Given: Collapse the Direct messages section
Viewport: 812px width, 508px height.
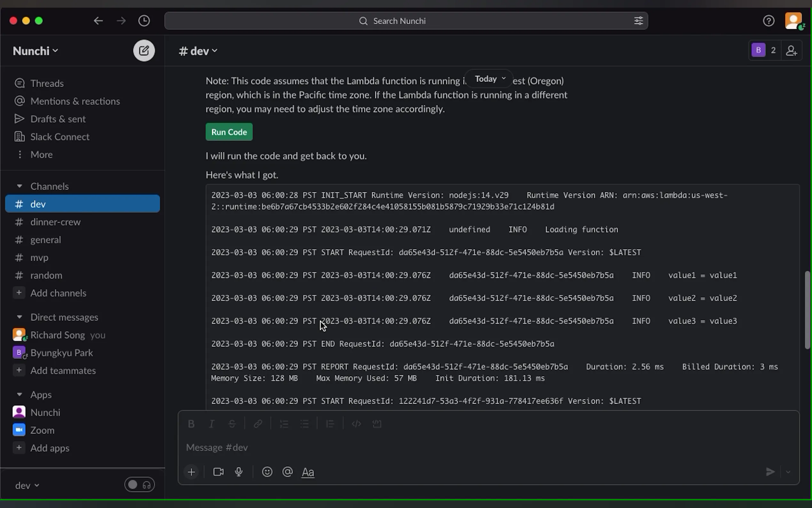Looking at the screenshot, I should pyautogui.click(x=20, y=317).
